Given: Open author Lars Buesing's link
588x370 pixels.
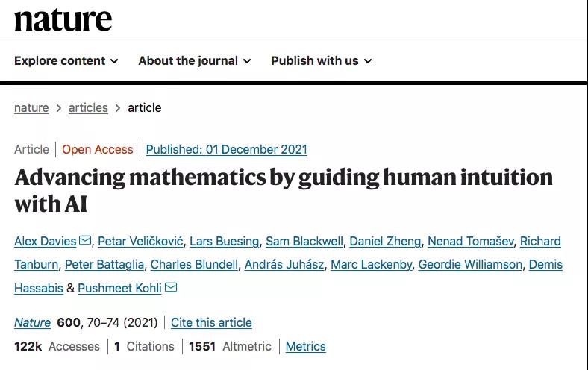Looking at the screenshot, I should click(x=225, y=242).
